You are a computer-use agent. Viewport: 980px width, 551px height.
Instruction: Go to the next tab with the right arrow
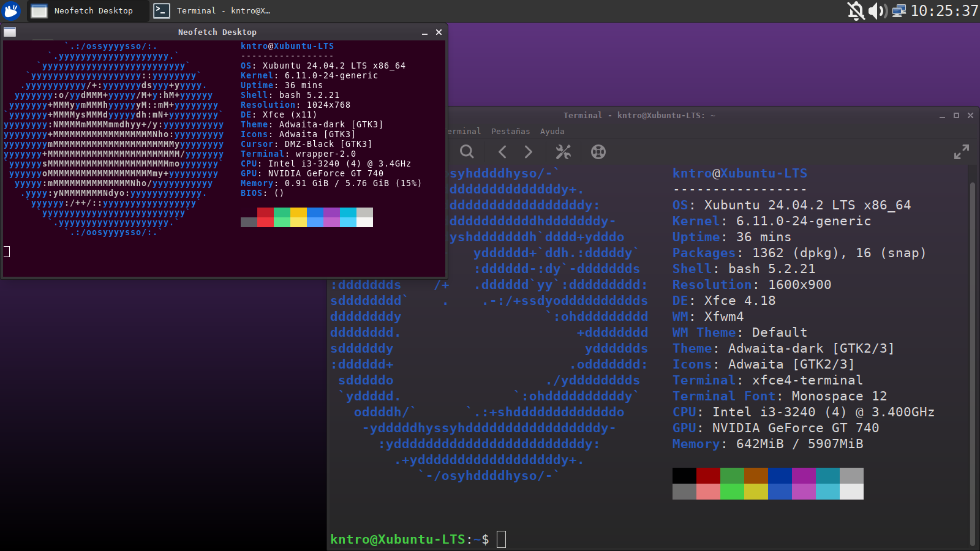[529, 152]
